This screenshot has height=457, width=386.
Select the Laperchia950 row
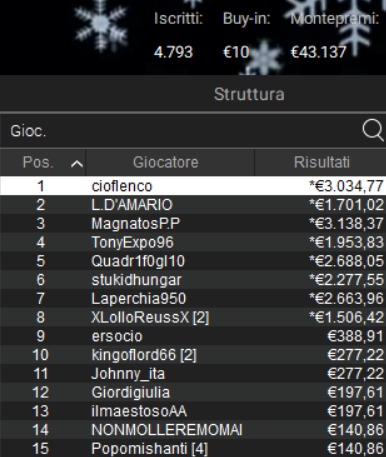193,298
